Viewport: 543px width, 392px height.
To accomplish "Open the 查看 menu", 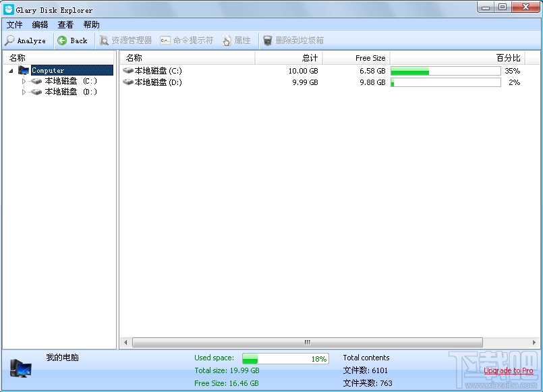I will point(66,24).
